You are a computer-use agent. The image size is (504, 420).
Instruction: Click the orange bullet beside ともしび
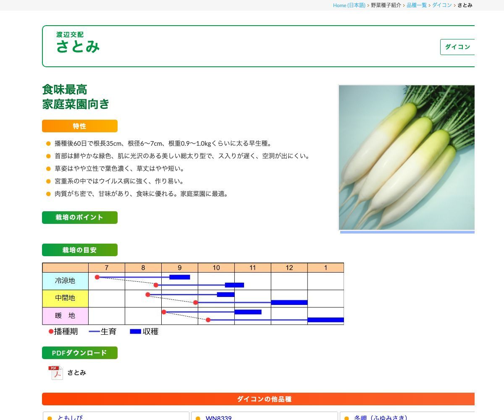[49, 418]
